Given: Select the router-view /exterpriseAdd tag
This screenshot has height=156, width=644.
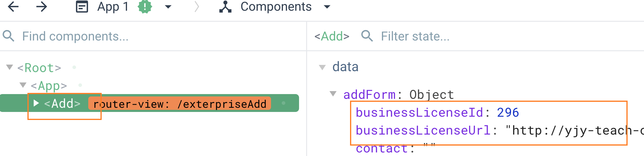Looking at the screenshot, I should 180,104.
